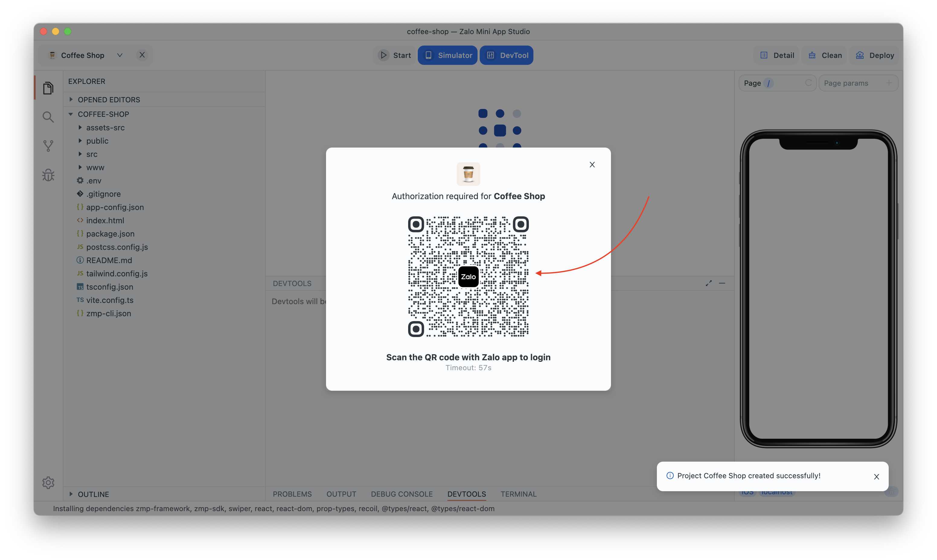
Task: Select the Search icon in the sidebar
Action: (48, 117)
